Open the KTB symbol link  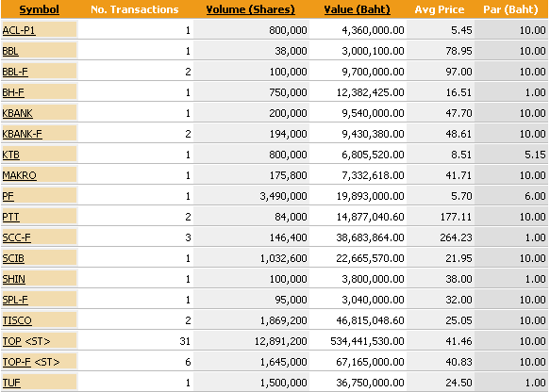(11, 155)
